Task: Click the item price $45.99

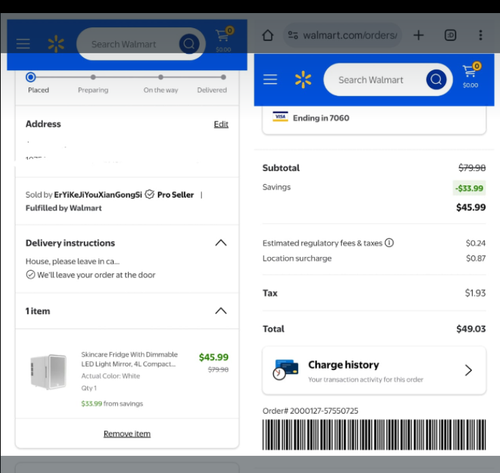Action: [214, 357]
